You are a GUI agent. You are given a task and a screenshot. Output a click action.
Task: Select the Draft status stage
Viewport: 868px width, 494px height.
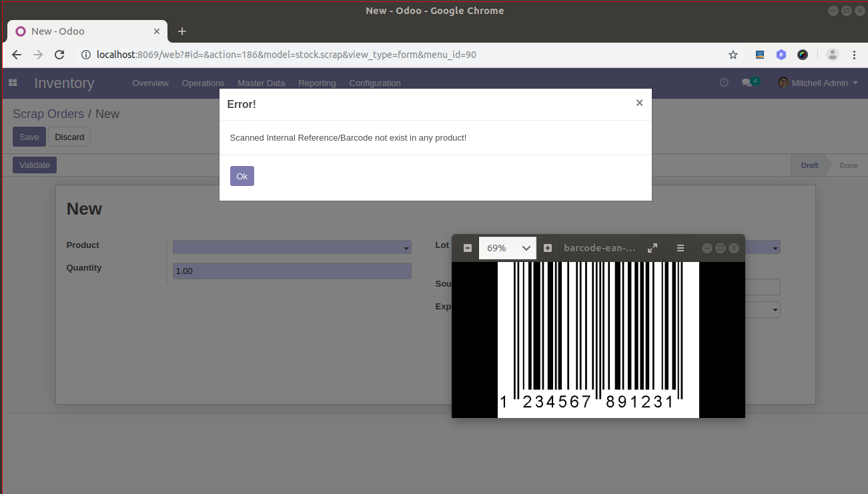point(809,165)
